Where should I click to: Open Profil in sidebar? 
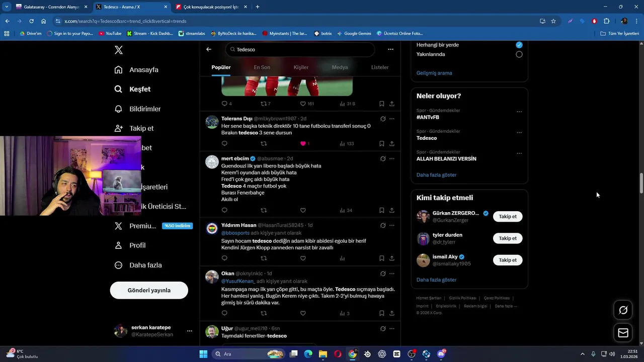pyautogui.click(x=130, y=245)
